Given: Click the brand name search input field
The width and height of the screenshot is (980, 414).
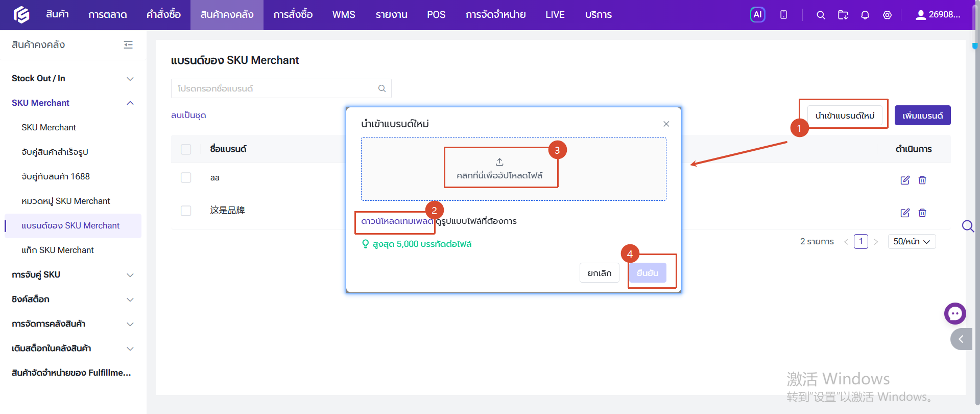Looking at the screenshot, I should 281,88.
